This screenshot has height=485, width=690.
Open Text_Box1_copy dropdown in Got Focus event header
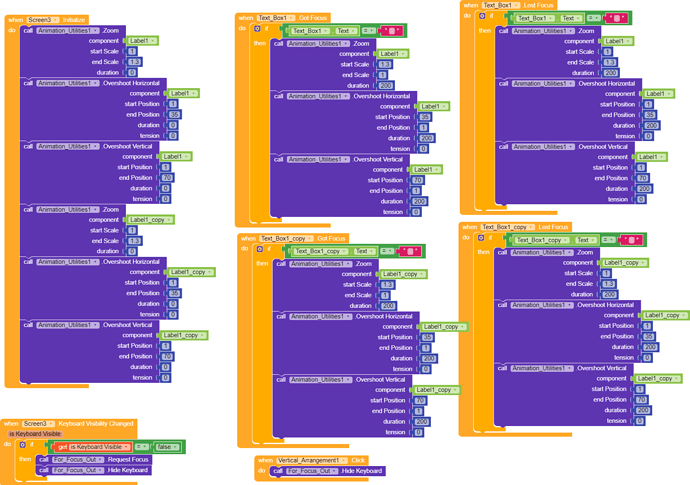click(x=286, y=239)
